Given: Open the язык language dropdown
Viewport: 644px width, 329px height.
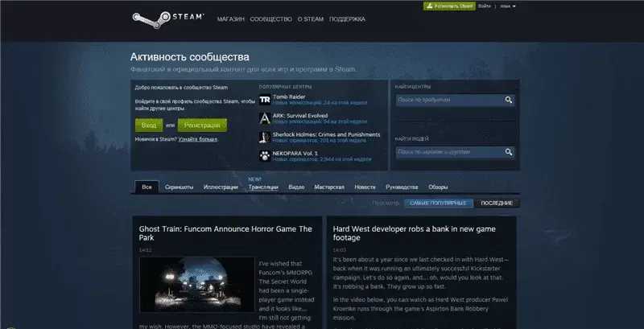Looking at the screenshot, I should pos(508,6).
